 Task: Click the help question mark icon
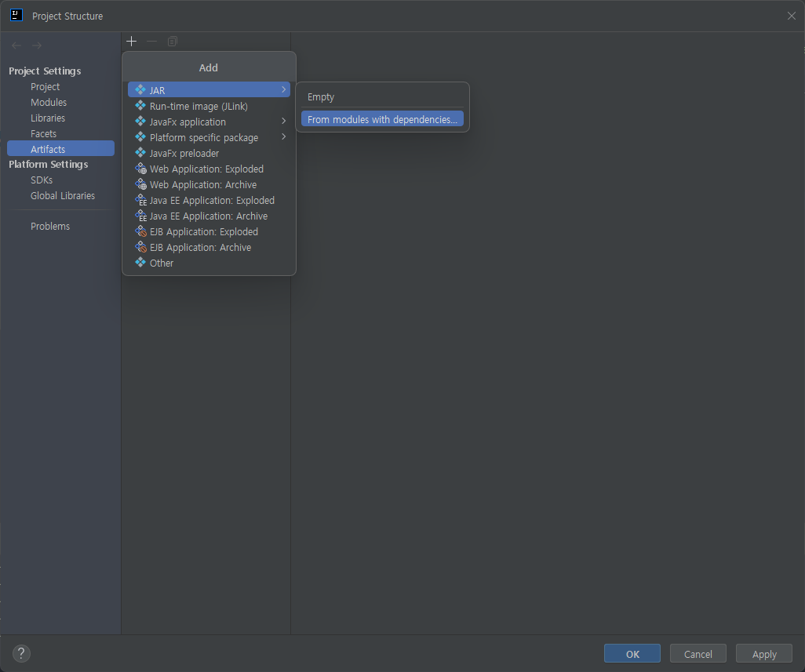pos(21,653)
